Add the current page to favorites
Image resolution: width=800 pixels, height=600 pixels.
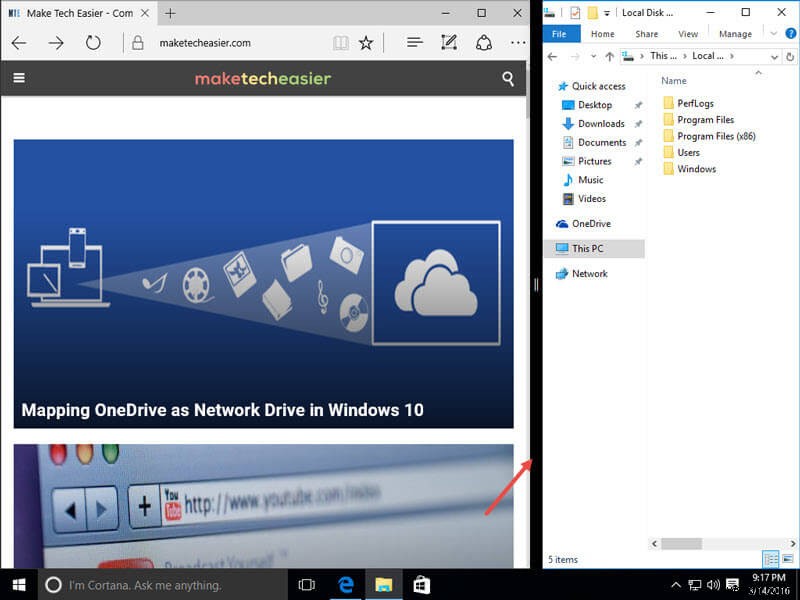[366, 43]
